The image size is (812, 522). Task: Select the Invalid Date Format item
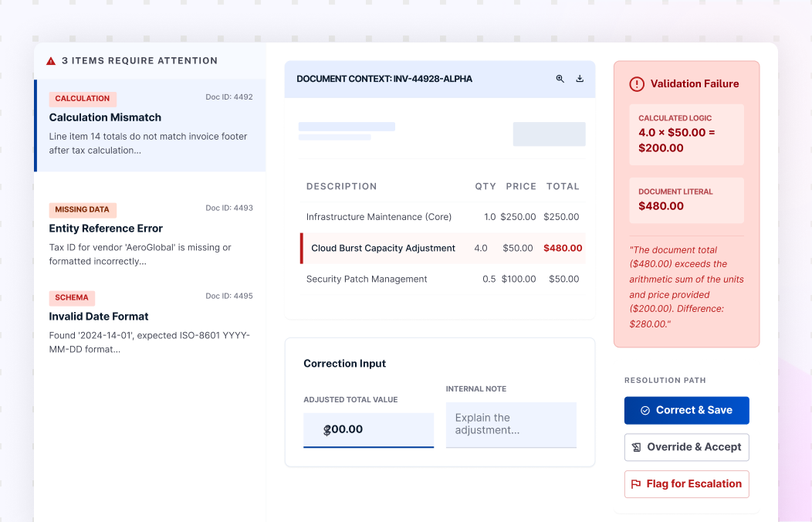click(151, 323)
